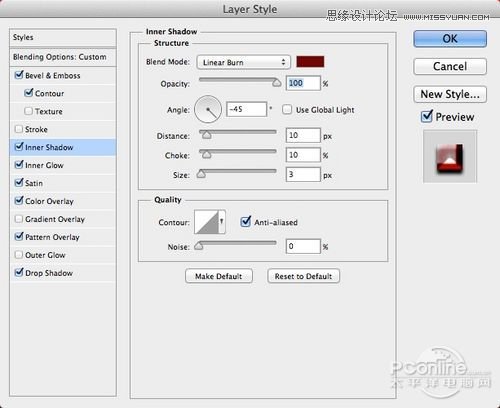
Task: Toggle the Preview checkbox
Action: [427, 116]
